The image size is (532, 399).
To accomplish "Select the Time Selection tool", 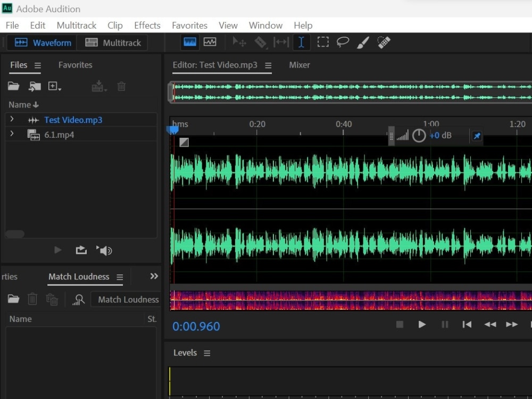I will (x=301, y=42).
